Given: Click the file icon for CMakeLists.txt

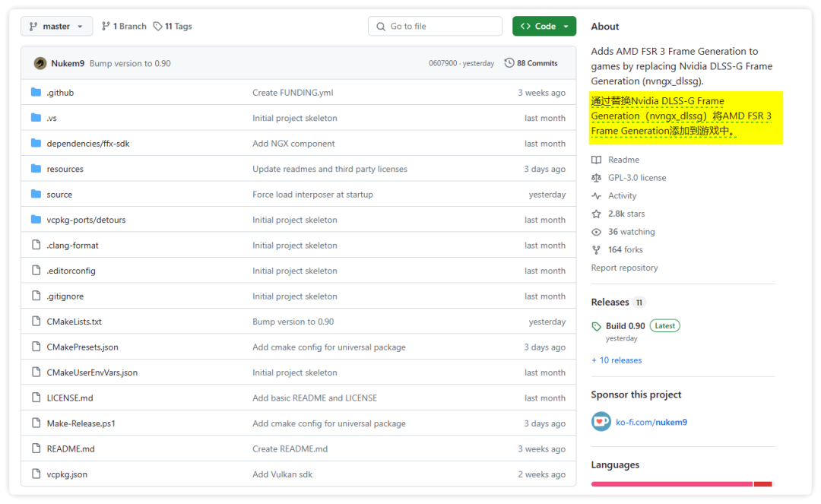Looking at the screenshot, I should (36, 322).
